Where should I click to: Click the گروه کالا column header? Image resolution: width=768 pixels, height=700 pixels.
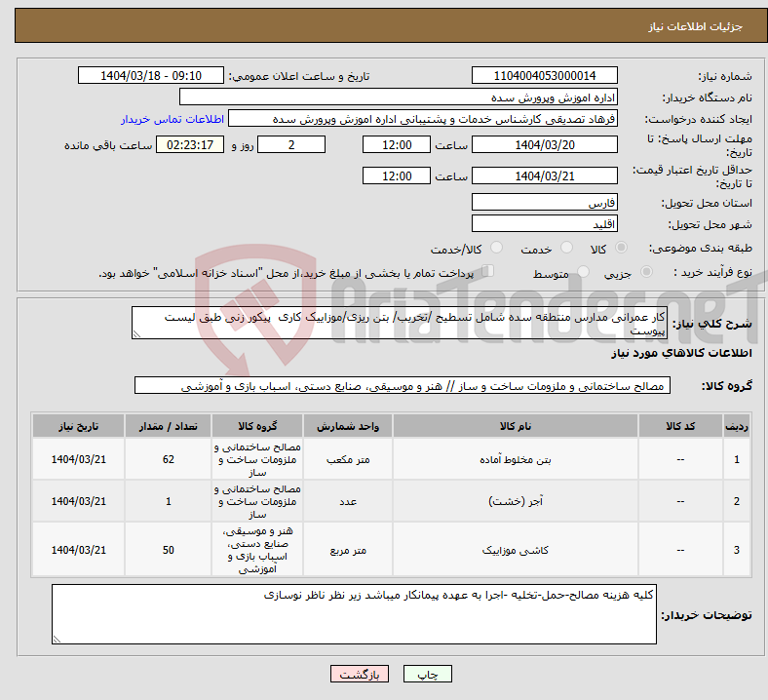point(257,426)
